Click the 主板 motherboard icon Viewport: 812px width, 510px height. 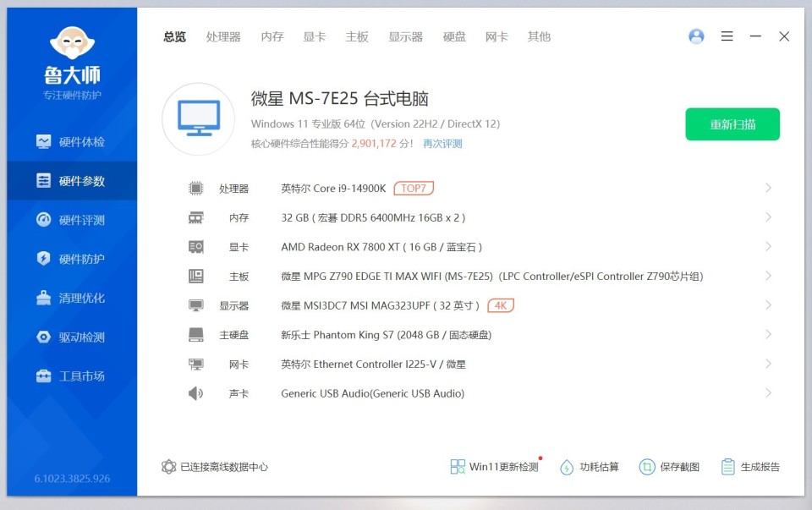click(x=195, y=276)
